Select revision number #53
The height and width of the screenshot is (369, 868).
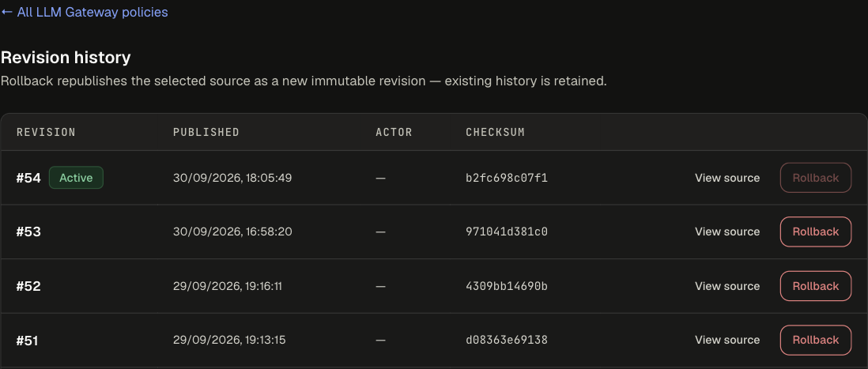point(28,232)
